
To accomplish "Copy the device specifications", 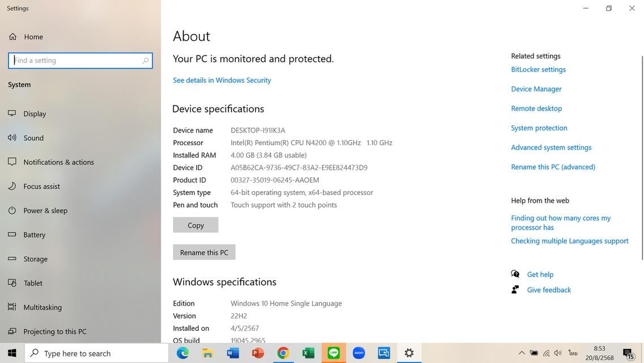I will point(196,225).
